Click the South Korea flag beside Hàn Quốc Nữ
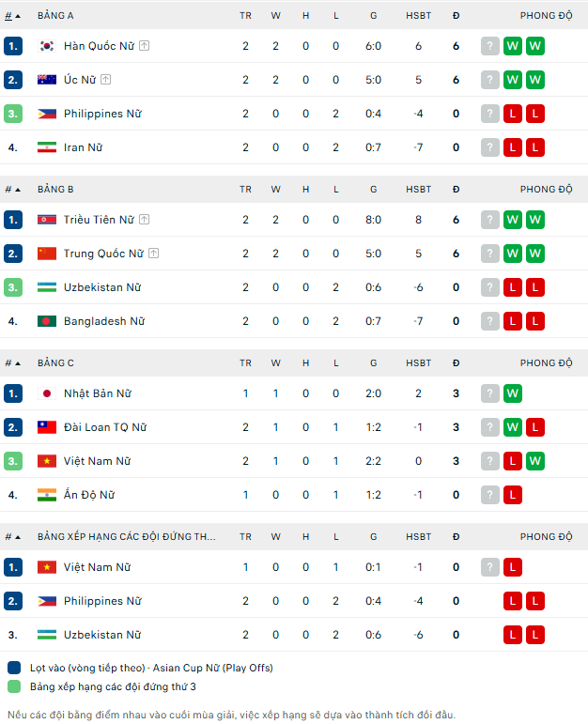Image resolution: width=588 pixels, height=724 pixels. point(47,46)
